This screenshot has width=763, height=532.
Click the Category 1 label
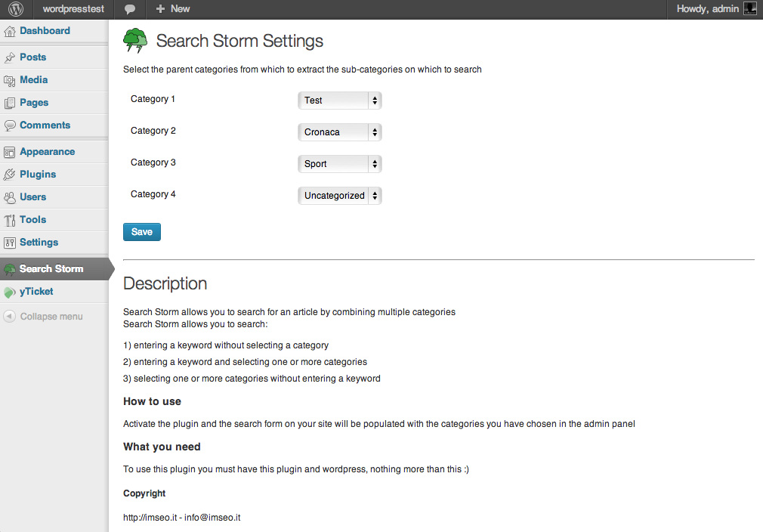[153, 99]
